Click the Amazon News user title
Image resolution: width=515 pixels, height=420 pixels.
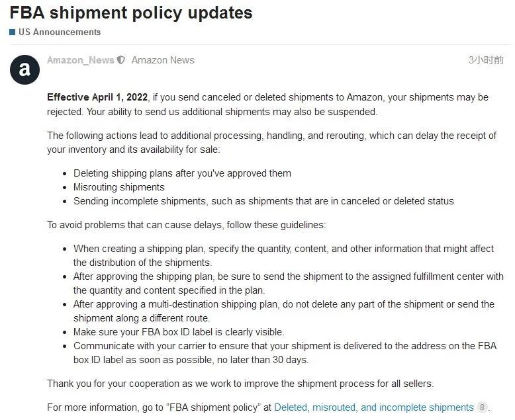163,60
